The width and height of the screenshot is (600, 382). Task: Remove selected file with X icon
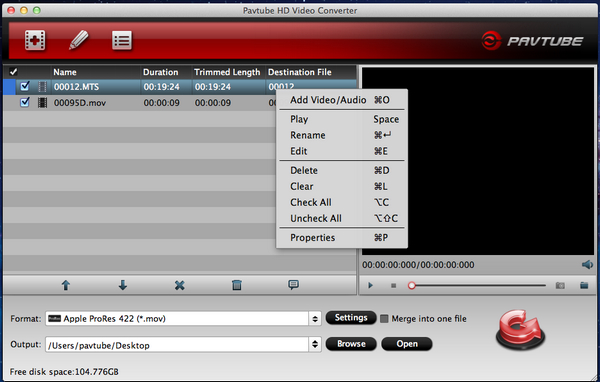(x=179, y=285)
